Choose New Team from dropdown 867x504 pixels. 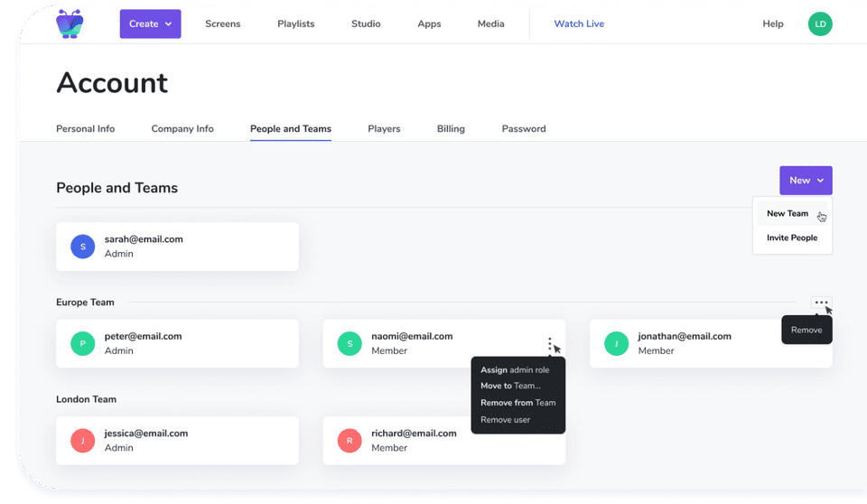[x=792, y=213]
